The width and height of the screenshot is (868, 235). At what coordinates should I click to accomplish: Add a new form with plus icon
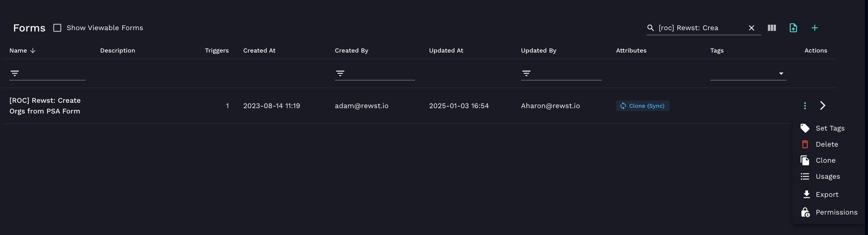pyautogui.click(x=814, y=28)
